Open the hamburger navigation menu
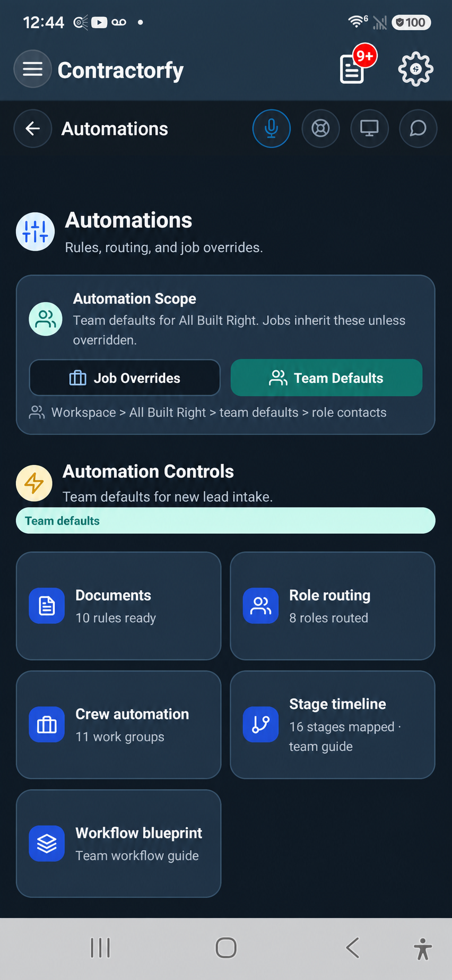 (32, 69)
